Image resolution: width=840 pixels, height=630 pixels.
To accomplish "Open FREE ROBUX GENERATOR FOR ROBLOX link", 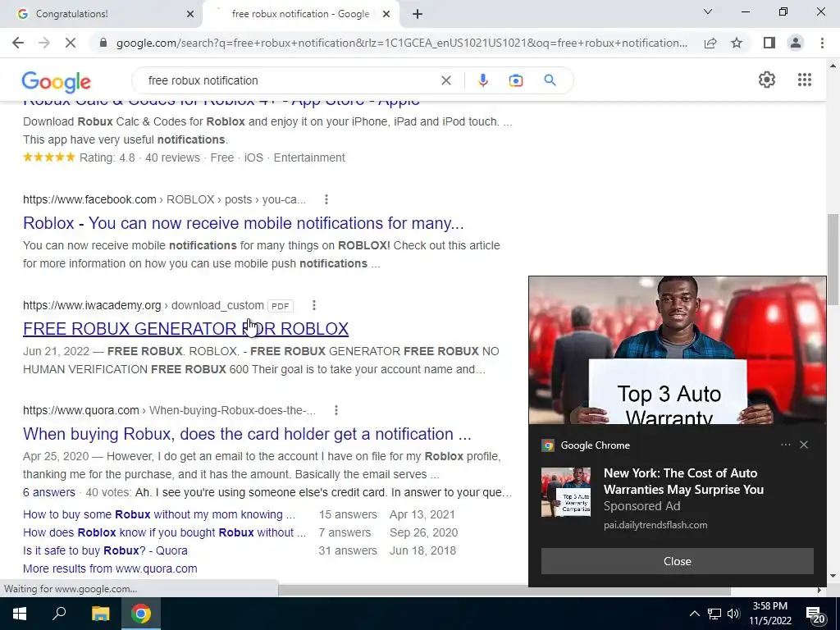I will [x=186, y=328].
